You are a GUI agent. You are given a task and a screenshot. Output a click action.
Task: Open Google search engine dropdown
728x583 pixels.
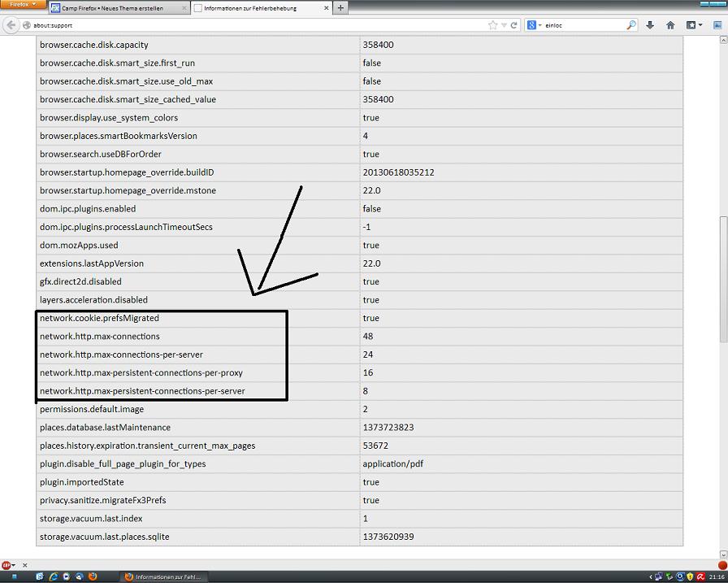click(x=534, y=25)
